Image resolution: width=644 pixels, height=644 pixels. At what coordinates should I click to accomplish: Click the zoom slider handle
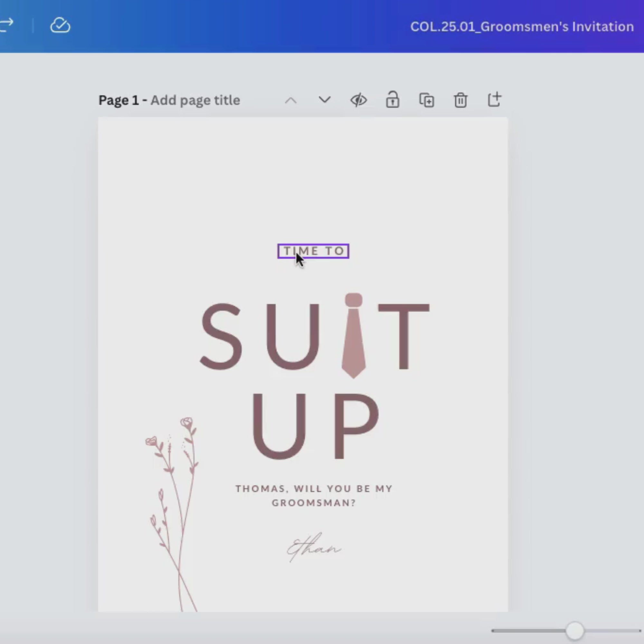pyautogui.click(x=575, y=630)
